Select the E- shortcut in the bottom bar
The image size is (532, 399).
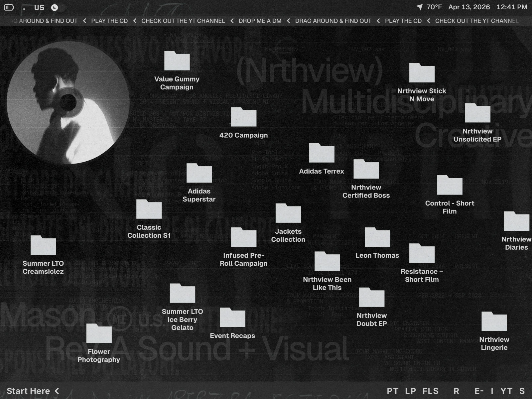coord(479,391)
